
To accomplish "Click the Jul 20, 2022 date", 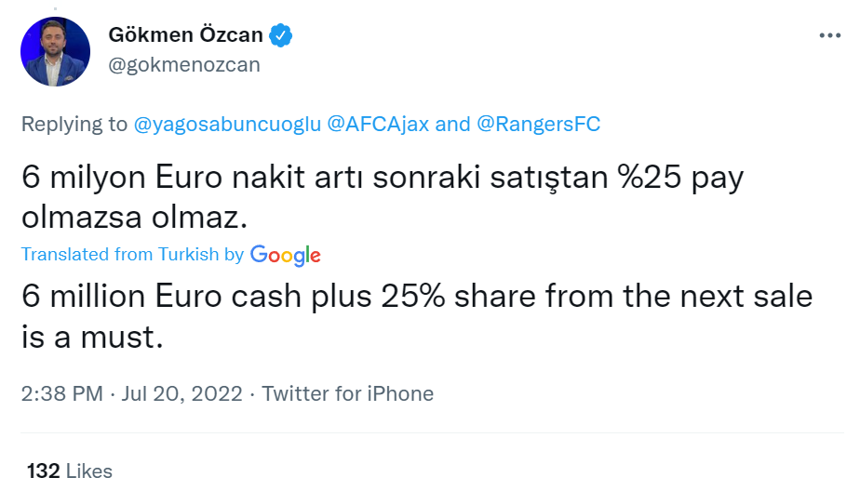I will [181, 394].
